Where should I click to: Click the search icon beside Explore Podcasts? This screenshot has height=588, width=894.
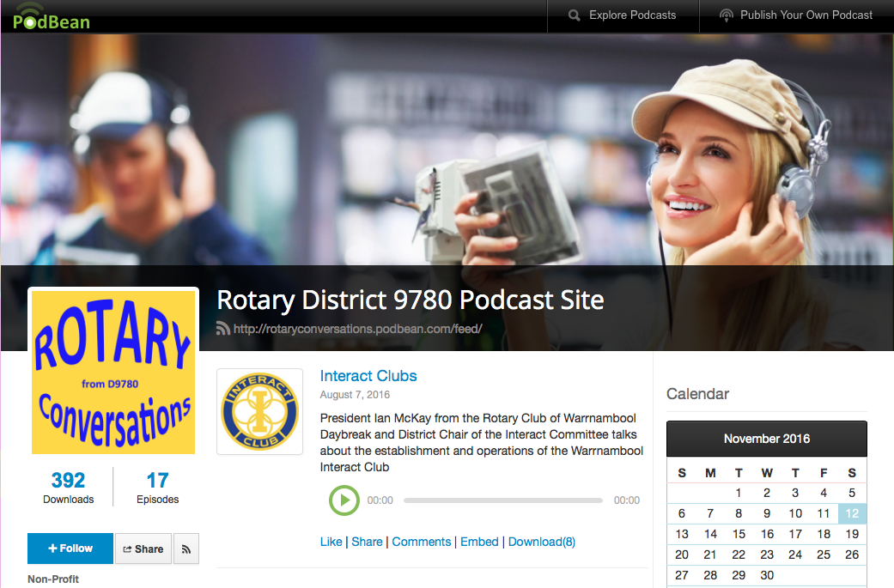click(x=575, y=15)
